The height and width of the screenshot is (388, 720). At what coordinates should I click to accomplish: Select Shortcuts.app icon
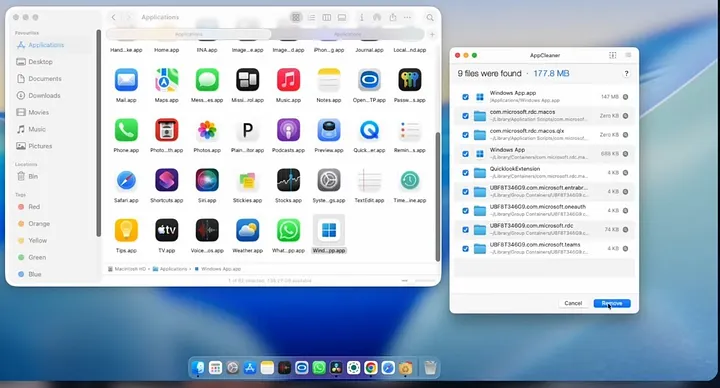click(167, 180)
